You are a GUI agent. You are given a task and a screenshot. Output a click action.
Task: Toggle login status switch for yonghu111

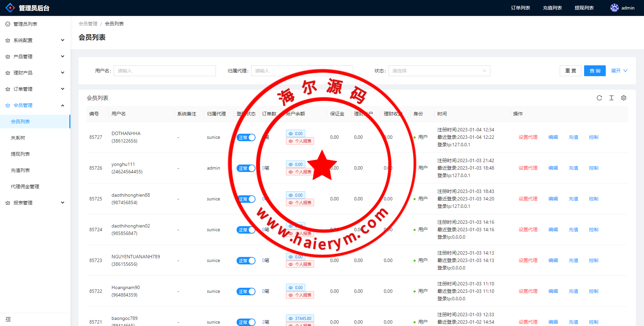246,168
